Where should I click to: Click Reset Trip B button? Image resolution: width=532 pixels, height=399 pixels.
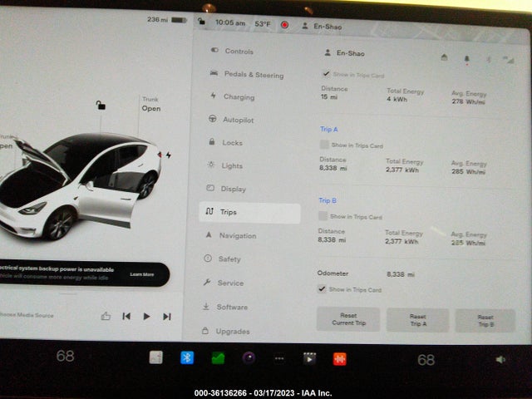(x=485, y=321)
